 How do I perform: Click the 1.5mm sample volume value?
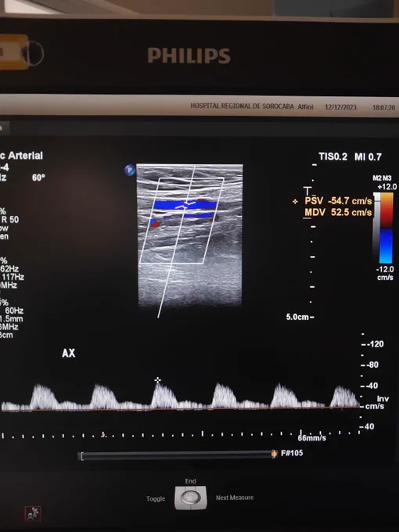point(11,318)
